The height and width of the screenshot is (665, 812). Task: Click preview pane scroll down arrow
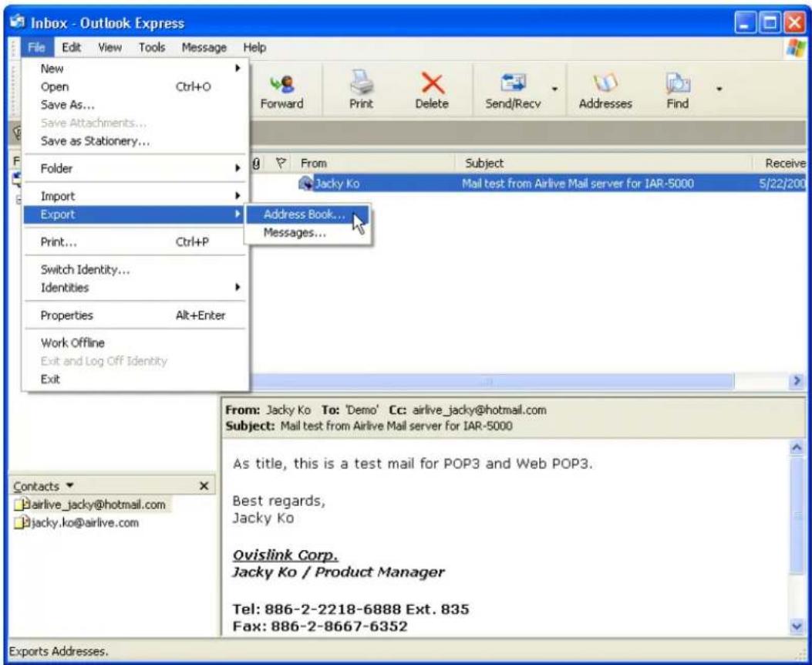tap(797, 626)
